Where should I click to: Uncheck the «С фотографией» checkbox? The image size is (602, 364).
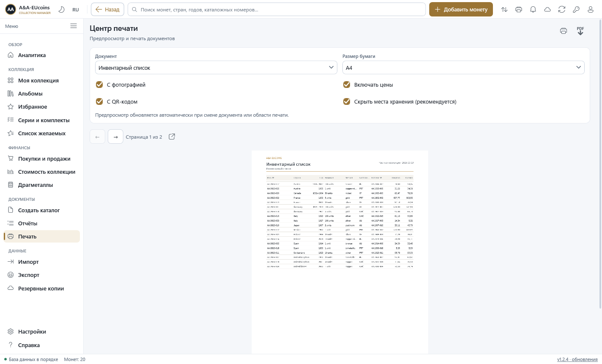[x=99, y=85]
